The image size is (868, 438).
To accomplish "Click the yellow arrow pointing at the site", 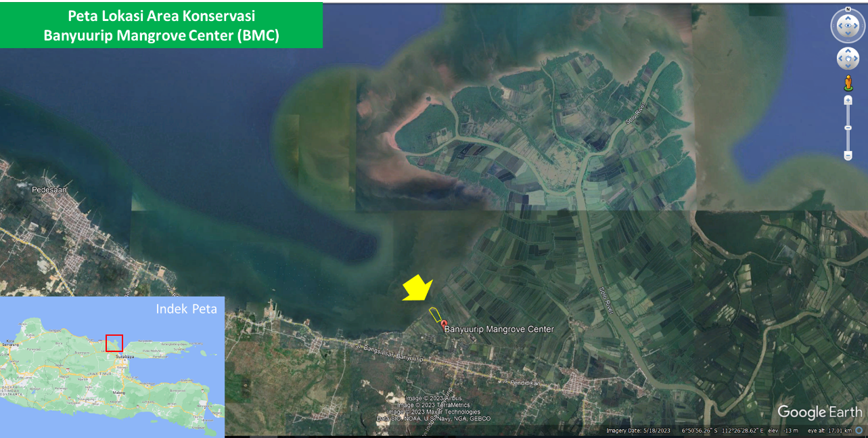I will pos(417,287).
